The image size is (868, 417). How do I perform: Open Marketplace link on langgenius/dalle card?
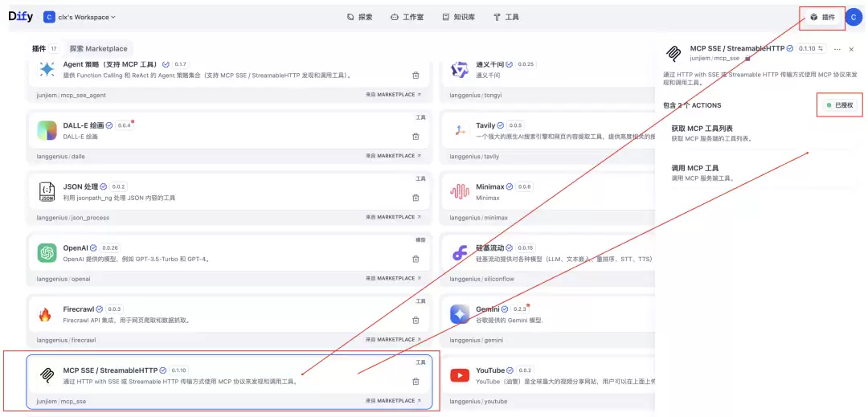pyautogui.click(x=393, y=156)
